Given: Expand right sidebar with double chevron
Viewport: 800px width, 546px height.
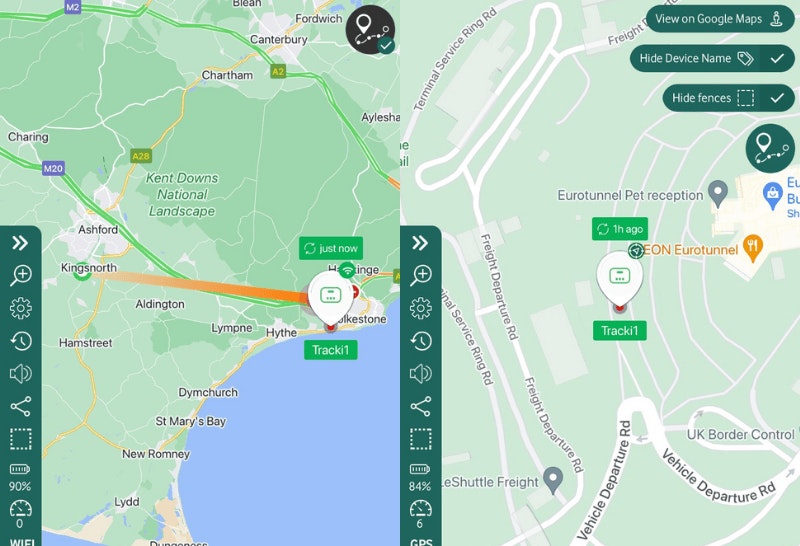Looking at the screenshot, I should coord(420,242).
